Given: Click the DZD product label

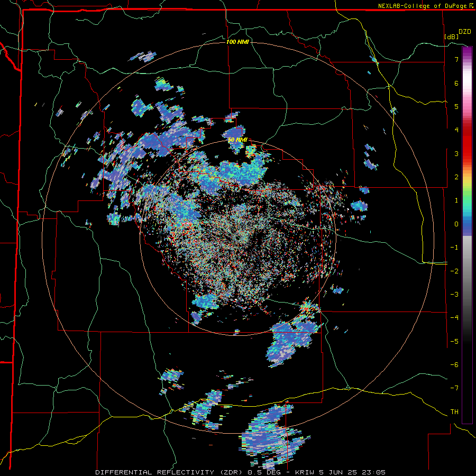Looking at the screenshot, I should [x=464, y=32].
